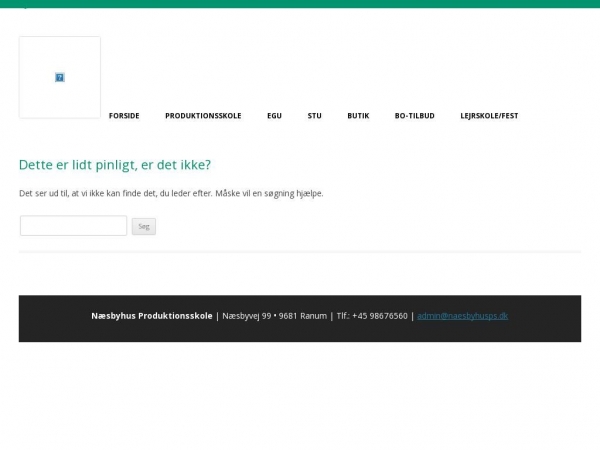Image resolution: width=600 pixels, height=450 pixels.
Task: Click the address 'Næsbyvej 99 • 9681 Ranum'
Action: [275, 316]
